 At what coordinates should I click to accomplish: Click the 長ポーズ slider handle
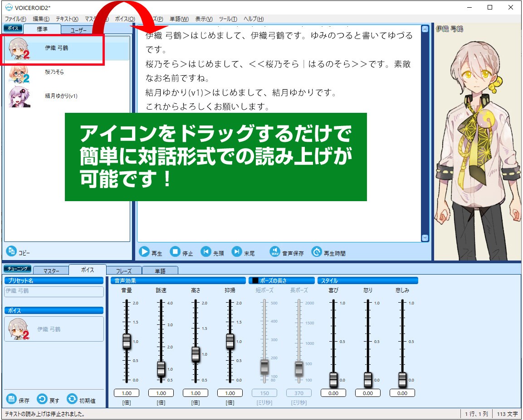pyautogui.click(x=299, y=368)
